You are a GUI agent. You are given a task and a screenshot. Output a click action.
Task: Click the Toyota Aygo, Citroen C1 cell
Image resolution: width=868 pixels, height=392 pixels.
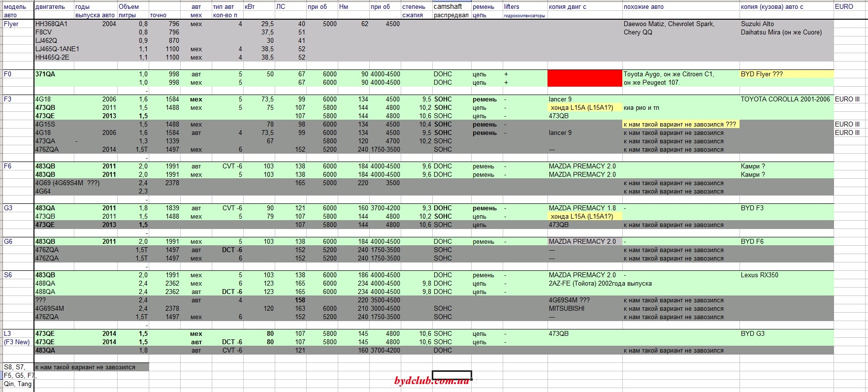pyautogui.click(x=668, y=74)
